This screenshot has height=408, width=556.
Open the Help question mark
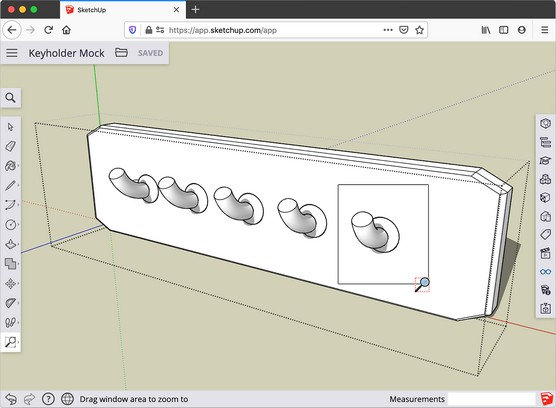48,399
